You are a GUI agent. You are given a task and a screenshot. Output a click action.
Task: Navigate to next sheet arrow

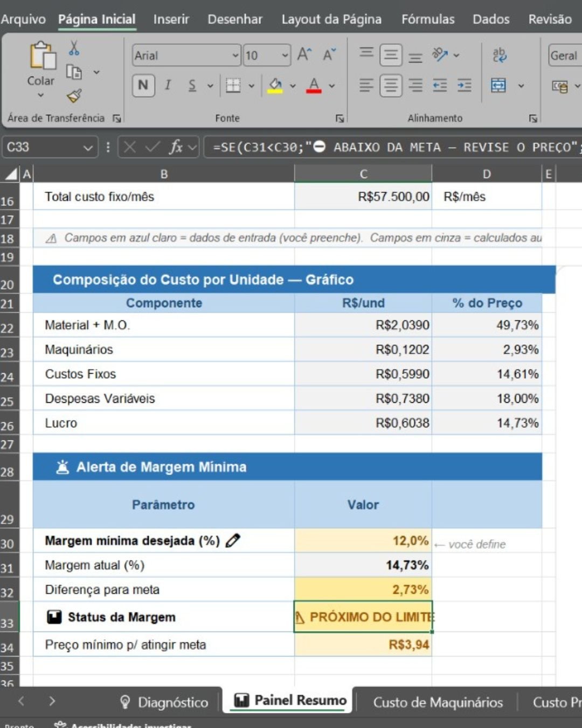pos(52,701)
